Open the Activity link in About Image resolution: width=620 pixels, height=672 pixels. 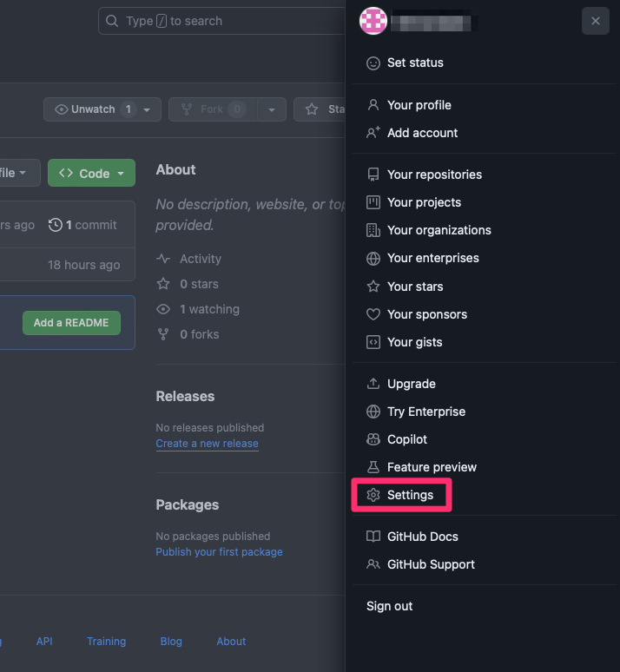(188, 259)
